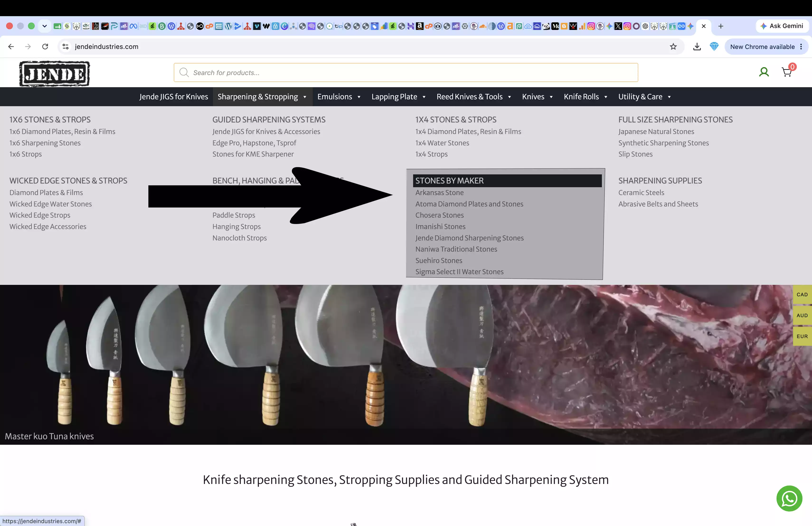Image resolution: width=812 pixels, height=526 pixels.
Task: Open Stones for KME Sharpener link
Action: 253,154
